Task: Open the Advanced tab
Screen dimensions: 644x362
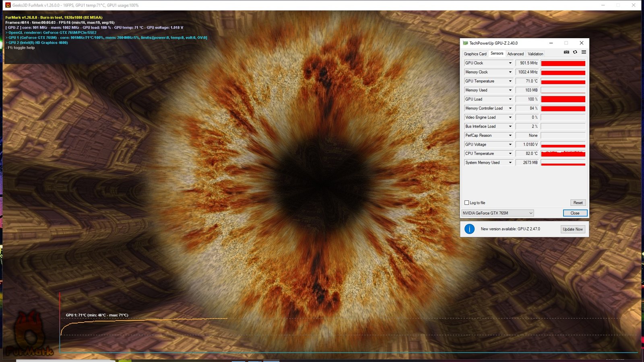Action: pyautogui.click(x=515, y=54)
